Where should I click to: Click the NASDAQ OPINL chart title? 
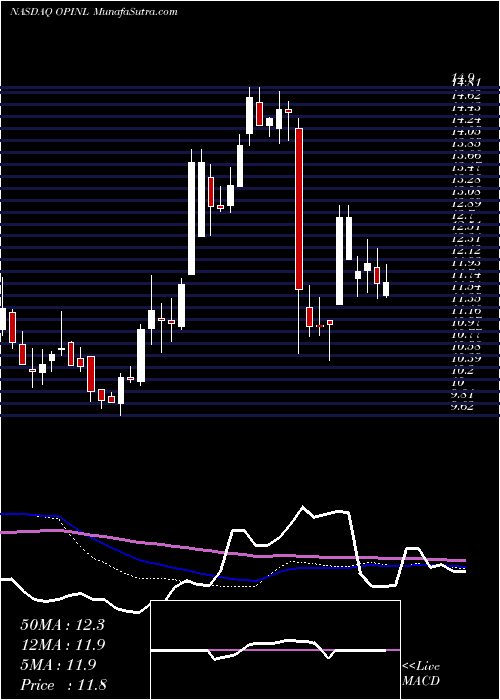[x=94, y=12]
